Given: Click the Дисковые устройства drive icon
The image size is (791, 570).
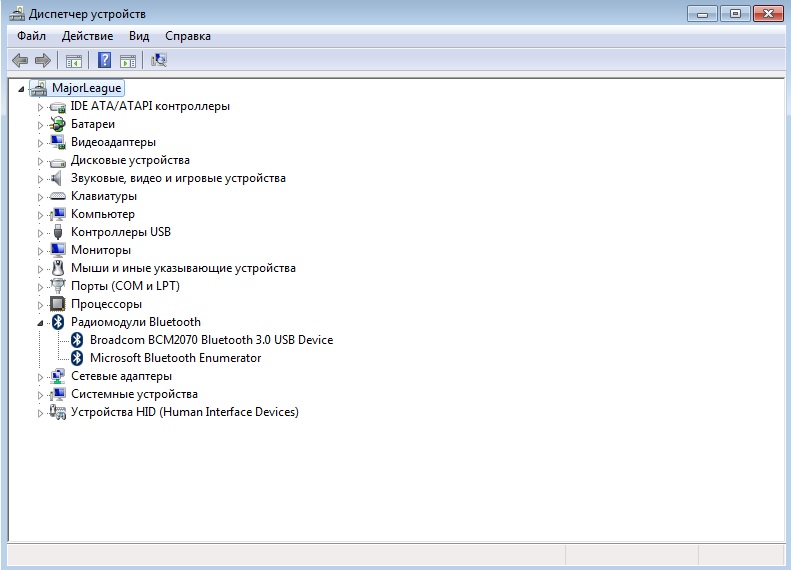Looking at the screenshot, I should pos(58,162).
